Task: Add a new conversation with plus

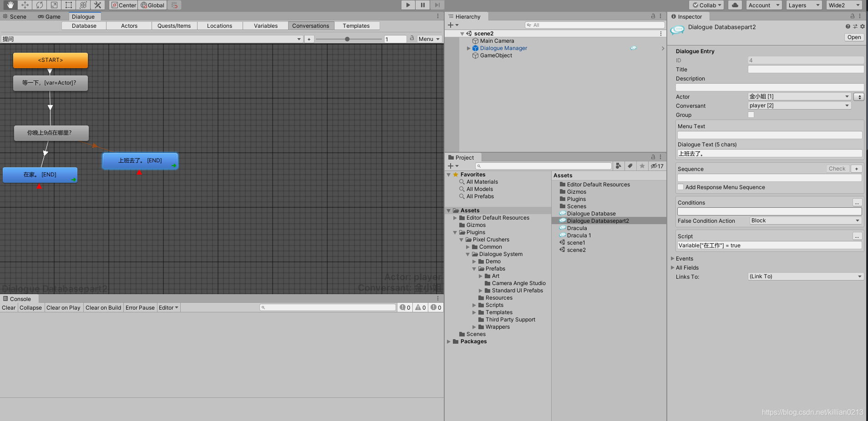Action: 309,39
